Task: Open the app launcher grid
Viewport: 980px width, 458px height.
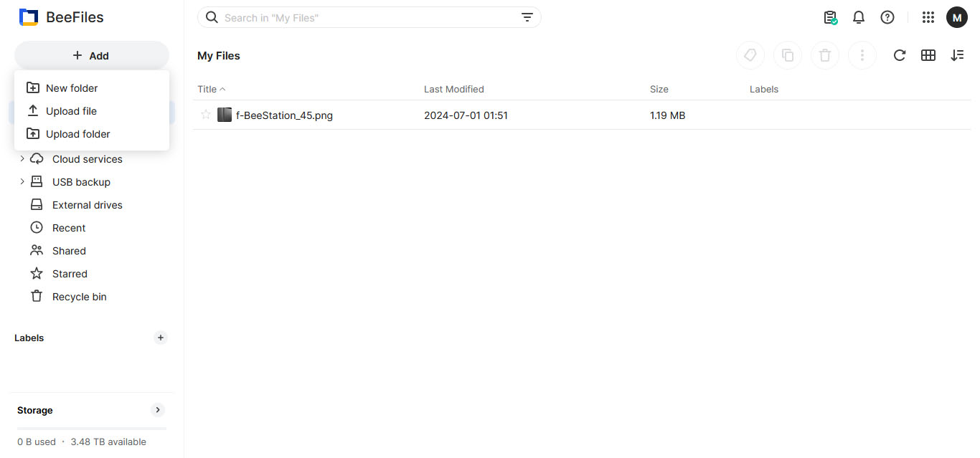Action: pos(928,18)
